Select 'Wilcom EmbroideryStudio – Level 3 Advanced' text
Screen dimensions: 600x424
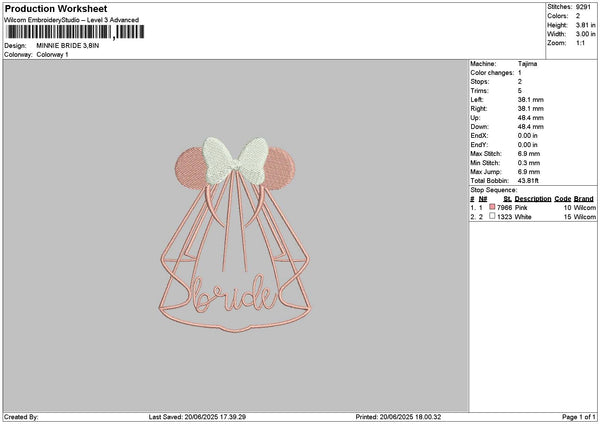72,20
